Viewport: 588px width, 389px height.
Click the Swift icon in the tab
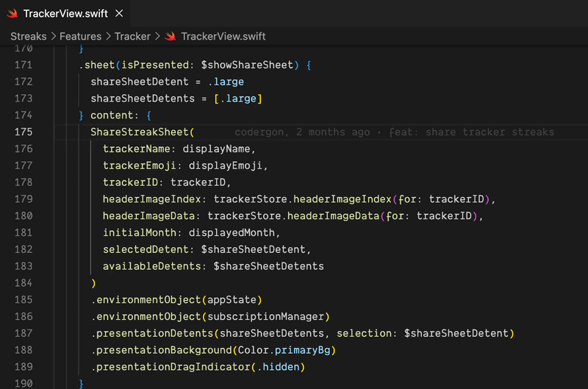click(12, 14)
